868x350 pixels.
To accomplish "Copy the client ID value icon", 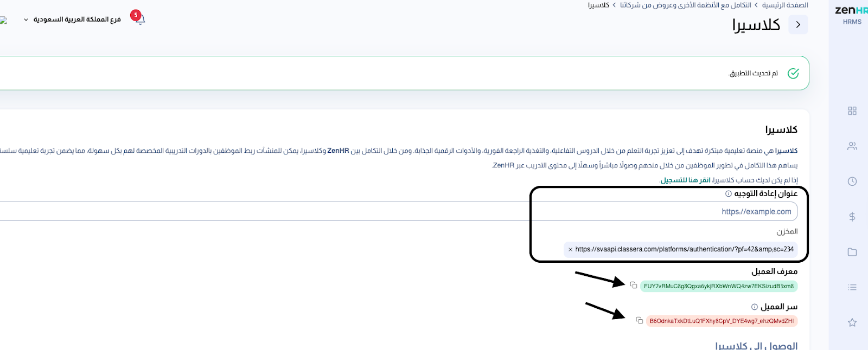I will coord(634,285).
